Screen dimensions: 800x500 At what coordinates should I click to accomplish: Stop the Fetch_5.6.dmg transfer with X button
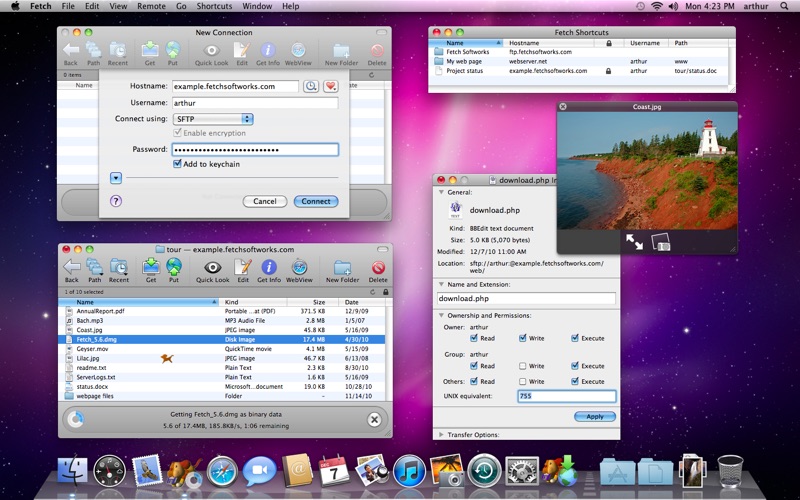374,419
